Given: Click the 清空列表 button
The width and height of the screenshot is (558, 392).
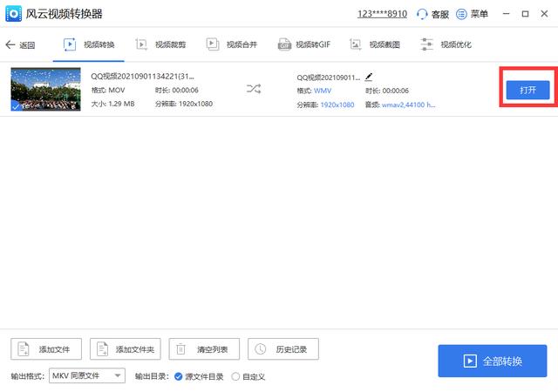Looking at the screenshot, I should (x=204, y=349).
